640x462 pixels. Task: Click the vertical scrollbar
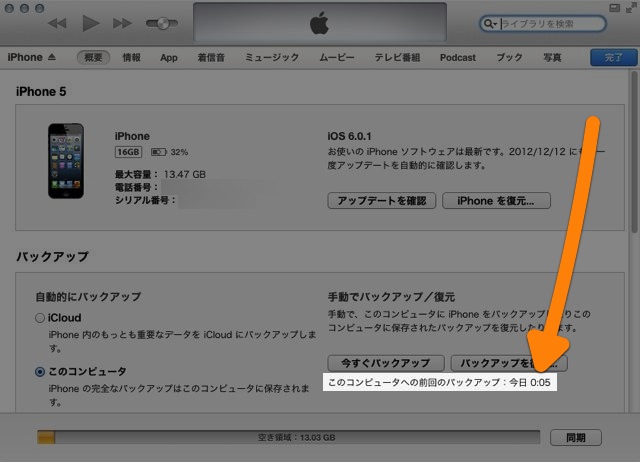[x=634, y=151]
